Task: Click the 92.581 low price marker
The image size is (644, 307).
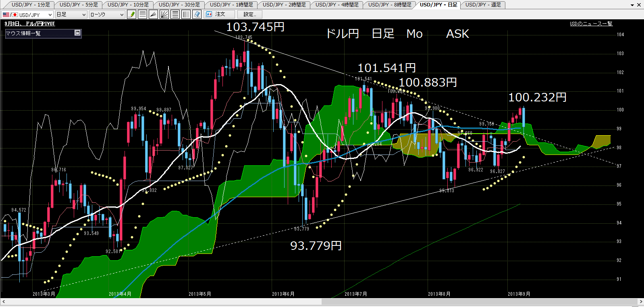Action: click(x=113, y=251)
